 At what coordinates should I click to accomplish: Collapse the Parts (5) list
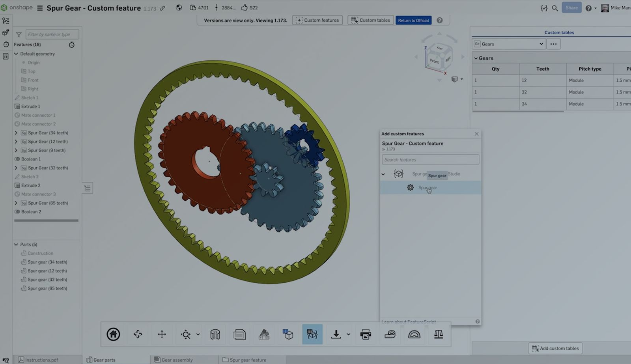coord(16,245)
